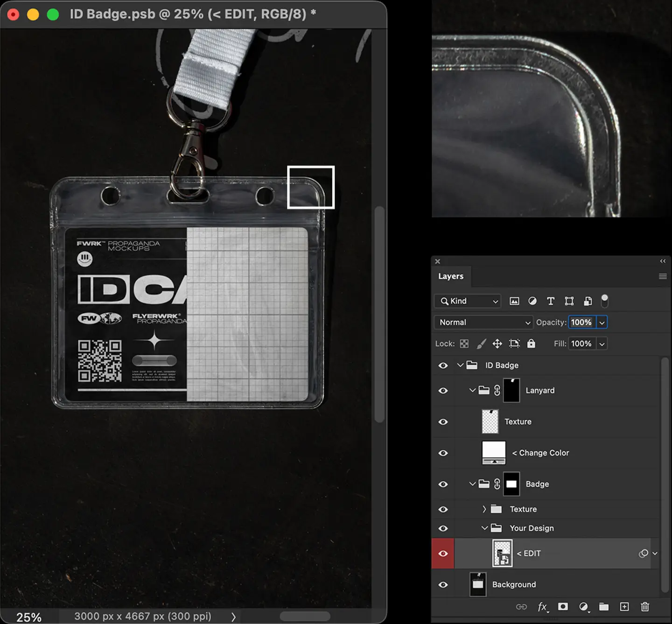Open the blending mode Normal dropdown
The width and height of the screenshot is (672, 624).
[483, 322]
